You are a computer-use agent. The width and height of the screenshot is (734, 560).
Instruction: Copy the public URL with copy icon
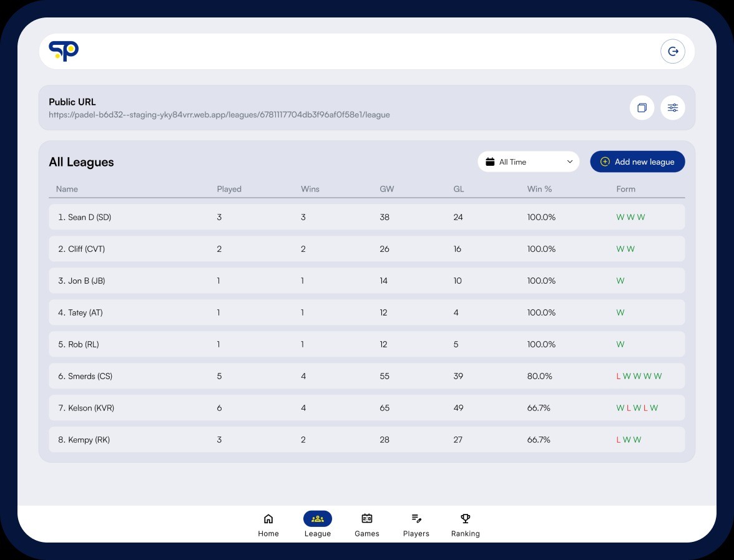642,108
